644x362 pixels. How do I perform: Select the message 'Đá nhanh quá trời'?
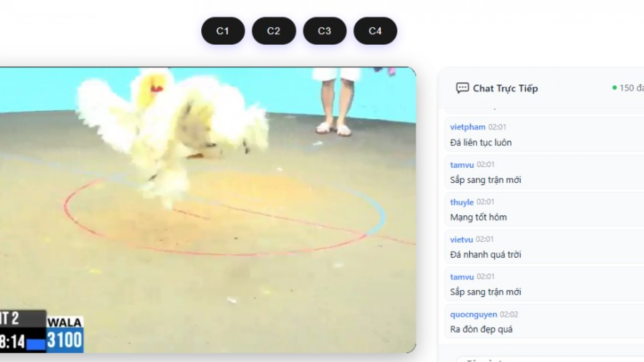pos(485,254)
